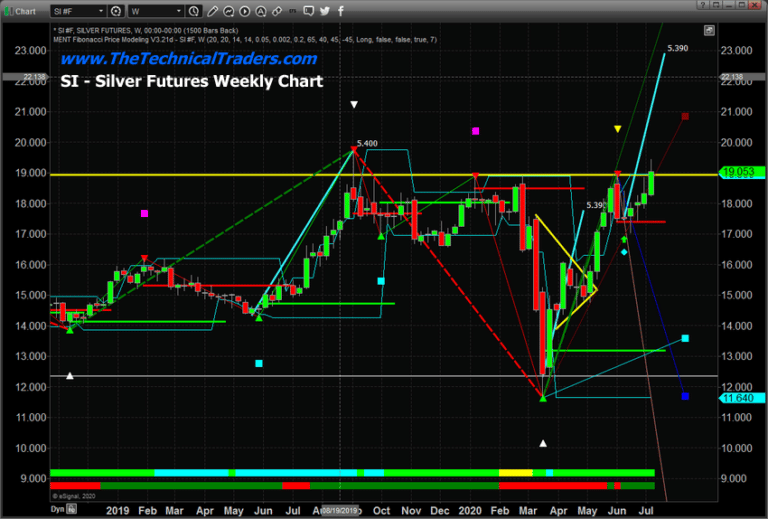The height and width of the screenshot is (519, 768).
Task: Click the pop-out window button in title bar
Action: click(x=716, y=5)
